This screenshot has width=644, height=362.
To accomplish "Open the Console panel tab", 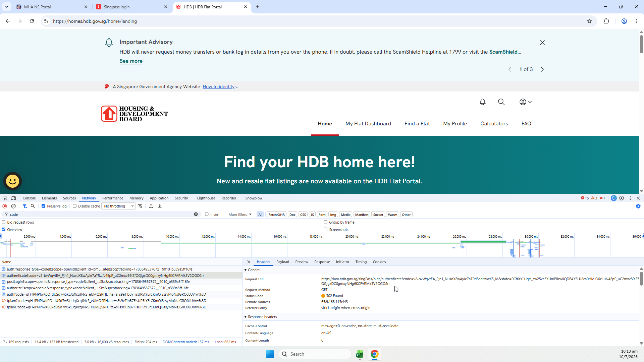I will [29, 198].
